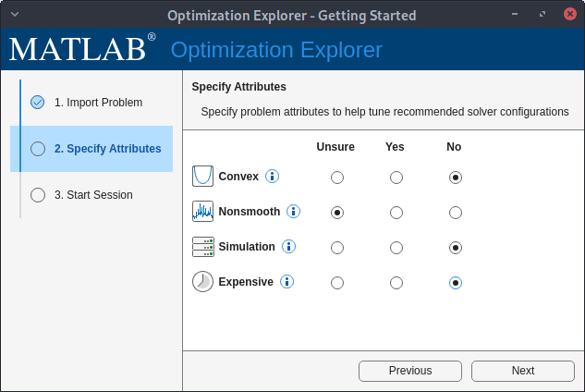Click the Unsure column header
Screen dimensions: 585x392
click(335, 147)
